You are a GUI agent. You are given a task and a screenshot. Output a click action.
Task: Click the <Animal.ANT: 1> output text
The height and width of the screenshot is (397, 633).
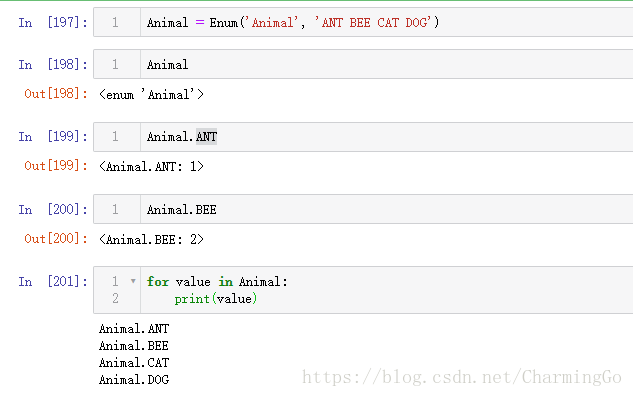click(x=151, y=166)
